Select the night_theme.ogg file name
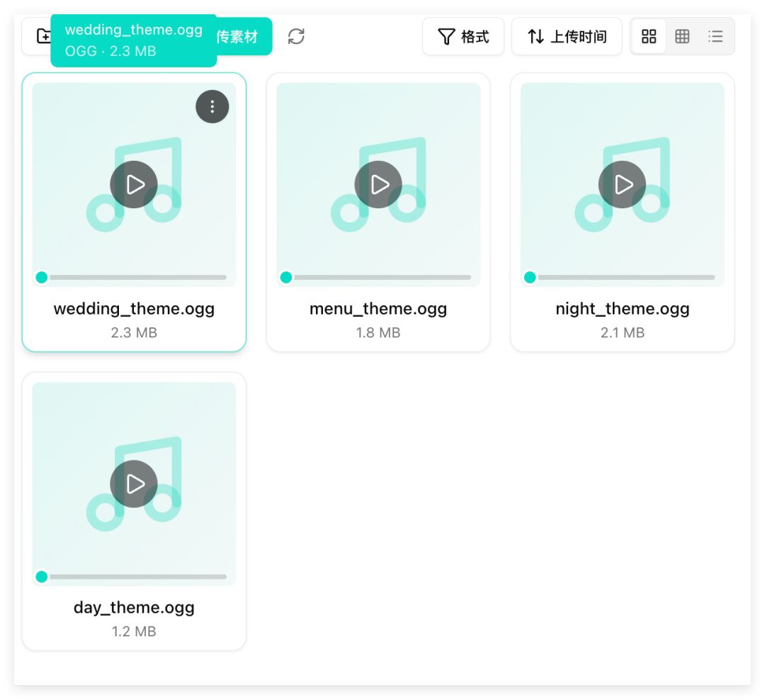This screenshot has height=700, width=765. pyautogui.click(x=622, y=309)
